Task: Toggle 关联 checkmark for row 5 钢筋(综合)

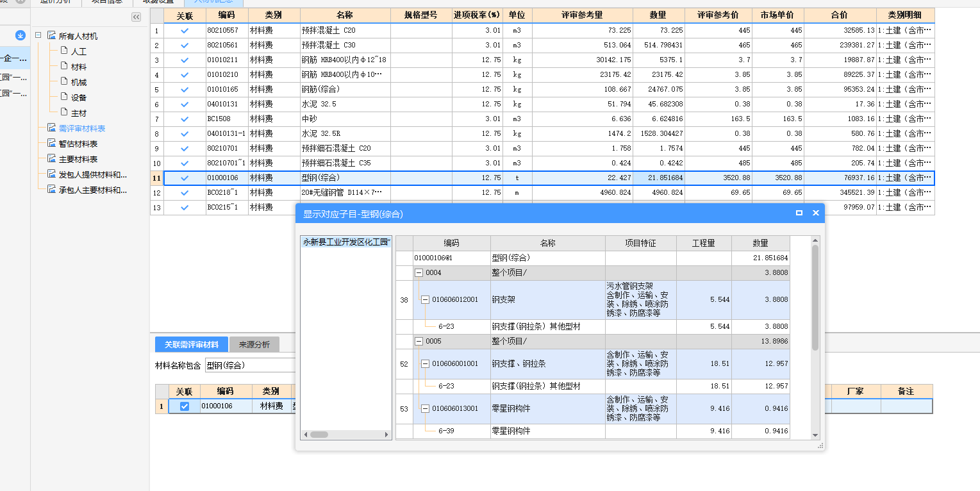Action: pos(185,89)
